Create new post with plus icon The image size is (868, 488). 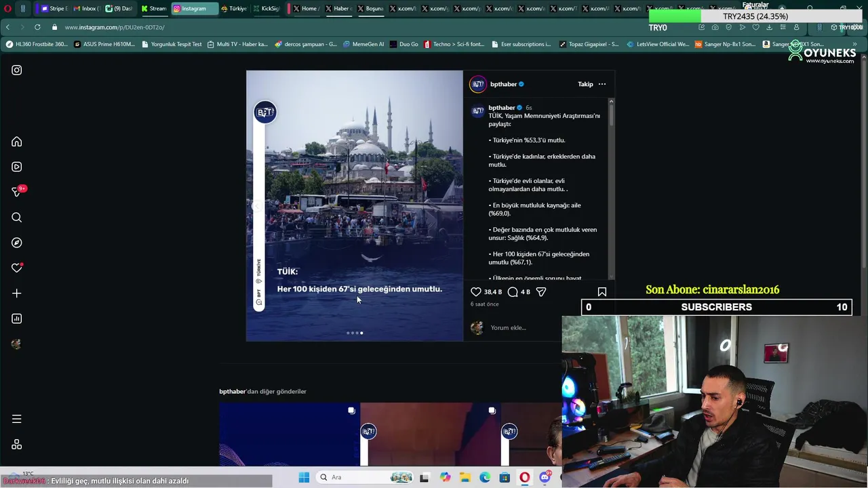coord(17,293)
